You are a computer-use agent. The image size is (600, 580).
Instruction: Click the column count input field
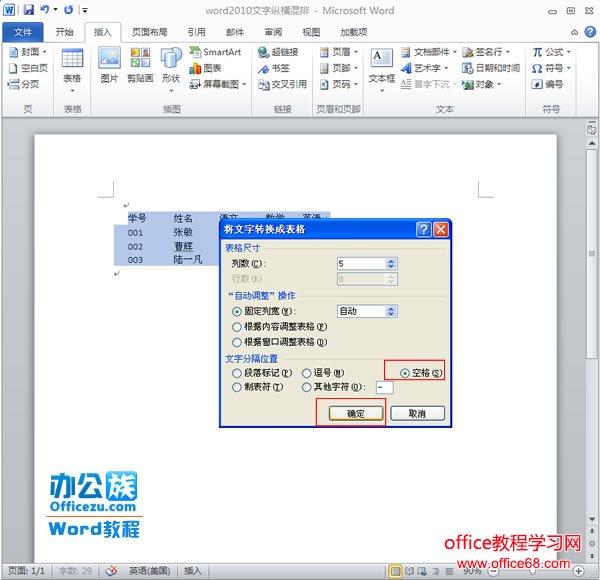tap(361, 264)
